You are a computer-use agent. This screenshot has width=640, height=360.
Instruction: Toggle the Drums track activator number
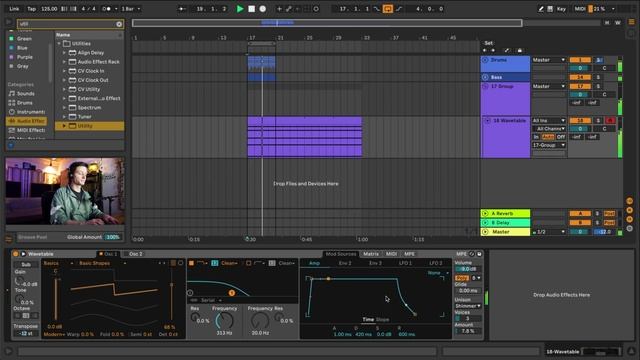pos(580,60)
